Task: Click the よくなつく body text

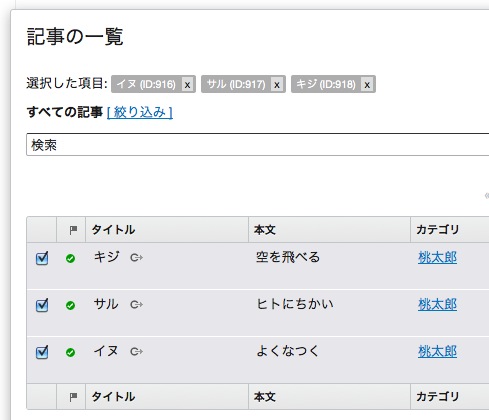Action: [x=287, y=351]
